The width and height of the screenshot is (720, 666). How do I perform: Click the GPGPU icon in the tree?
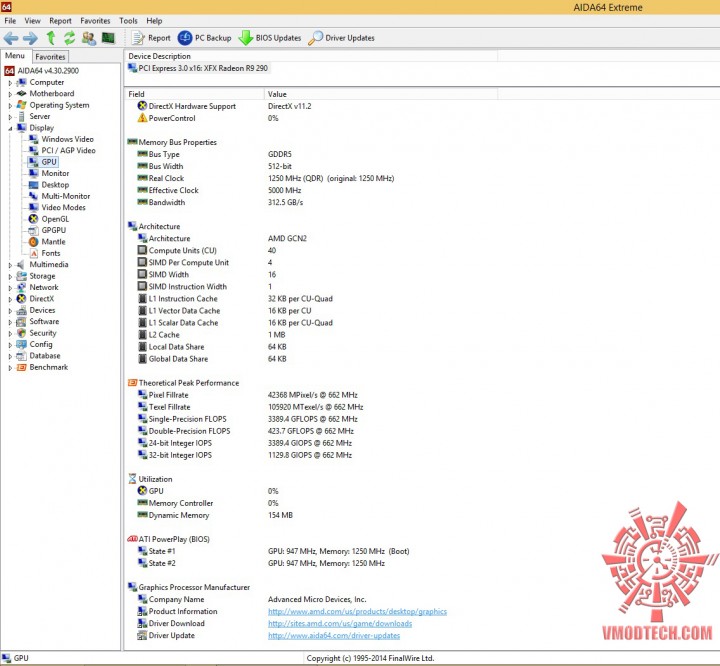point(34,230)
